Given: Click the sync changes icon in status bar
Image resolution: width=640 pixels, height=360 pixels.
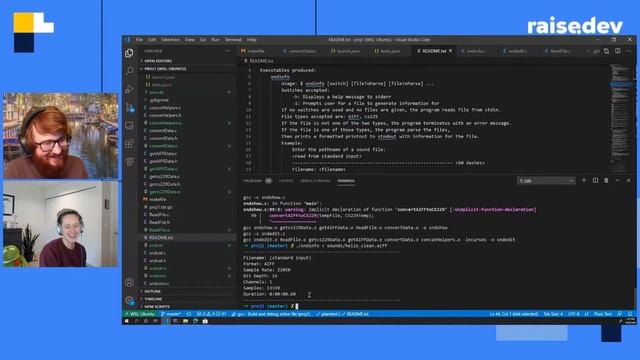Looking at the screenshot, I should pyautogui.click(x=189, y=314).
